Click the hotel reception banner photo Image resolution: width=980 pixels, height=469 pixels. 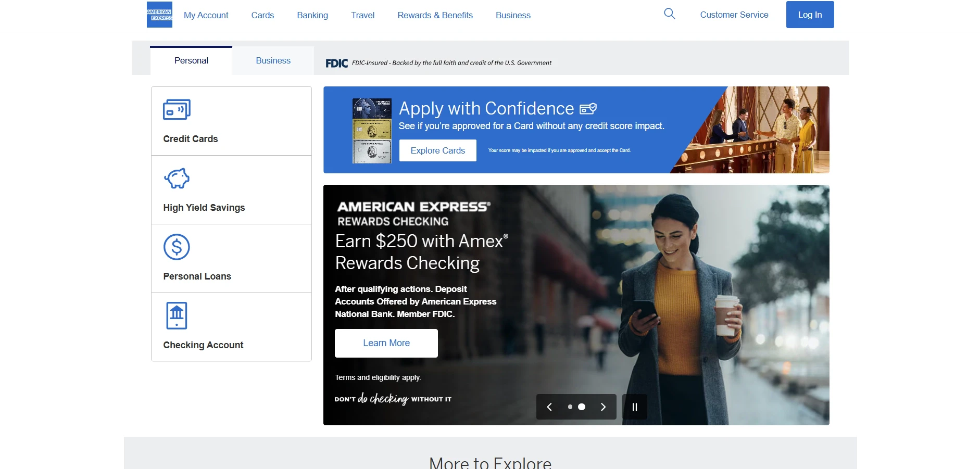(755, 130)
